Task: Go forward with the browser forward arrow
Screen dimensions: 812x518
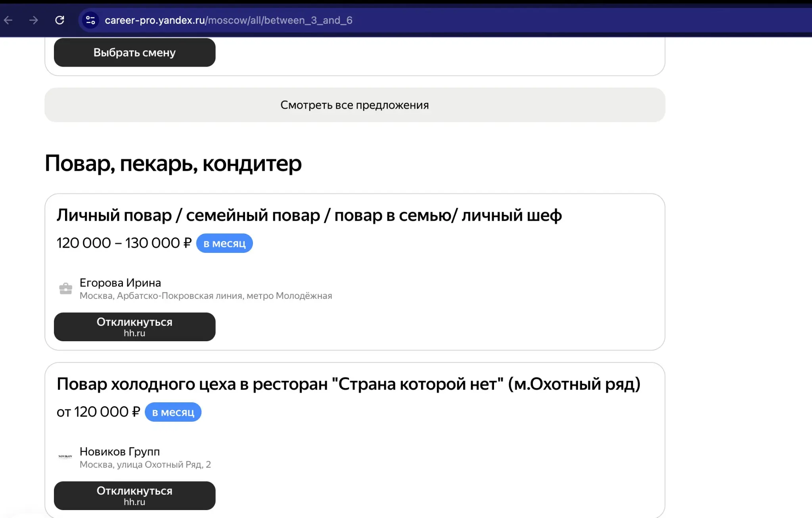Action: point(34,20)
